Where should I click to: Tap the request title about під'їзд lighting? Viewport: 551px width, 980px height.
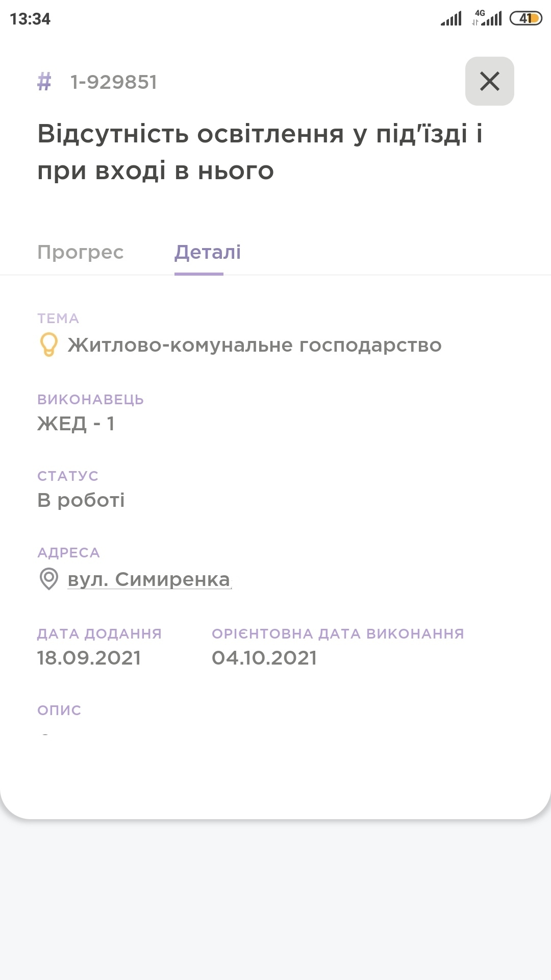[x=260, y=152]
